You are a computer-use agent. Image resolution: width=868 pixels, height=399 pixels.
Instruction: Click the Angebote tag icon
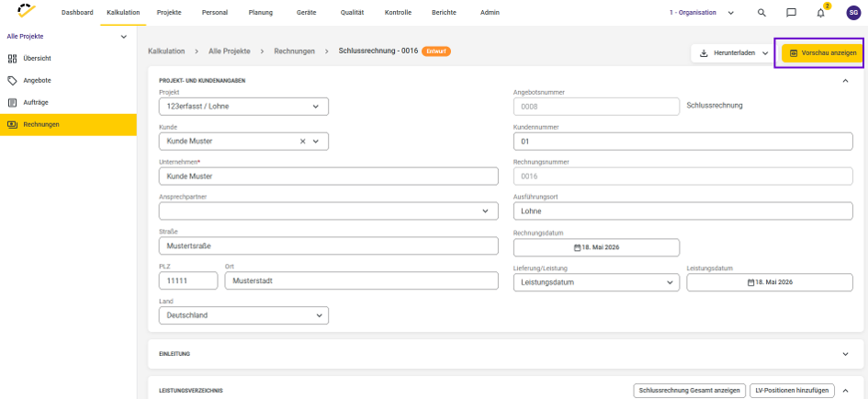pyautogui.click(x=12, y=80)
